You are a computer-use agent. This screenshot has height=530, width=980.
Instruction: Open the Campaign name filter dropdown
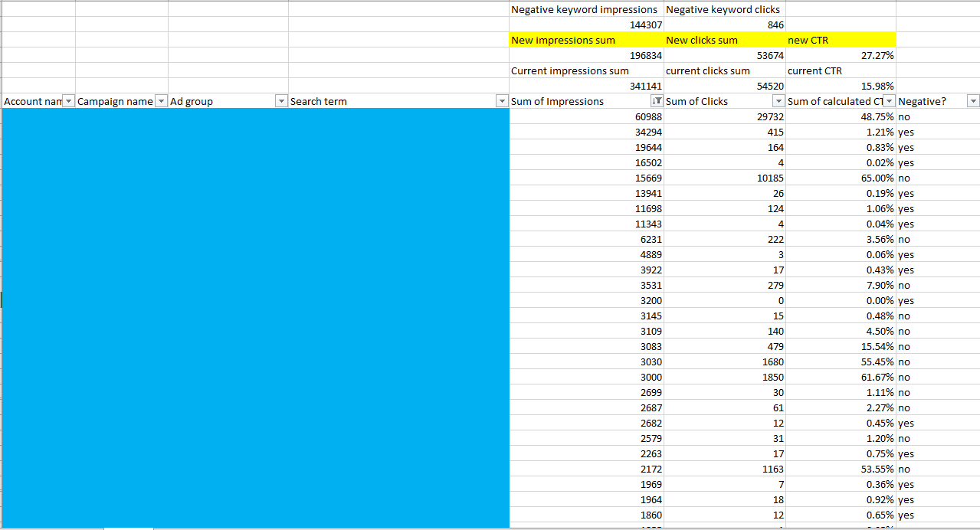coord(161,101)
